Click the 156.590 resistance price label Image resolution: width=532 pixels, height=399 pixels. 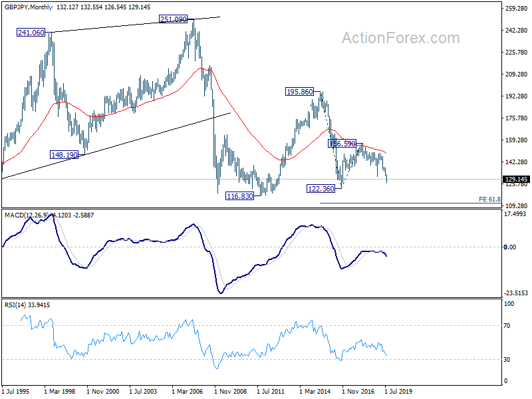(342, 144)
